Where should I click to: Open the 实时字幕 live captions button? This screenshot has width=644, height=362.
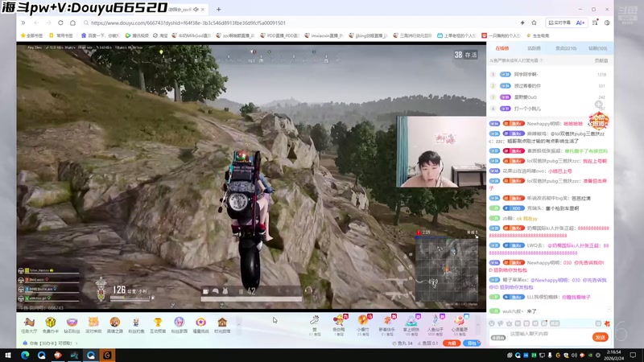coord(559,23)
